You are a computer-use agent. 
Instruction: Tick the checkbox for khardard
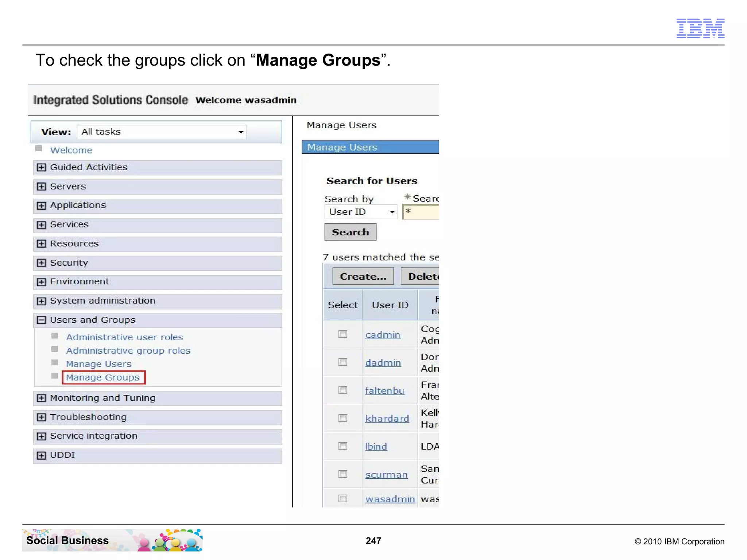(343, 418)
